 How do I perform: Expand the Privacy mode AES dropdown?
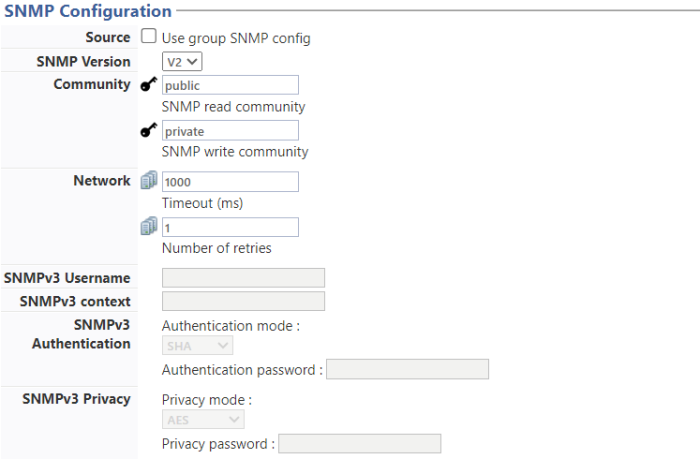(202, 420)
